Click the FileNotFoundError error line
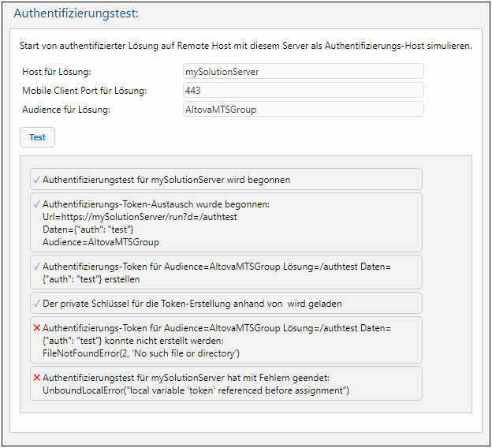This screenshot has height=448, width=492. (141, 353)
